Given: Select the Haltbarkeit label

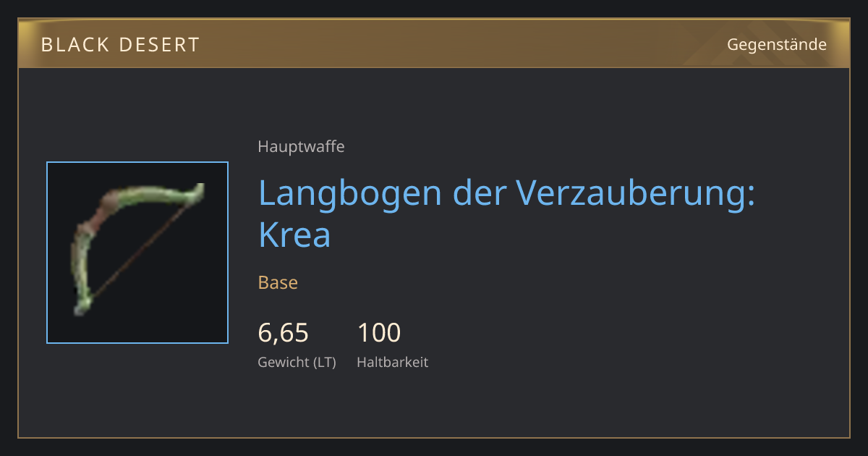Looking at the screenshot, I should (393, 363).
